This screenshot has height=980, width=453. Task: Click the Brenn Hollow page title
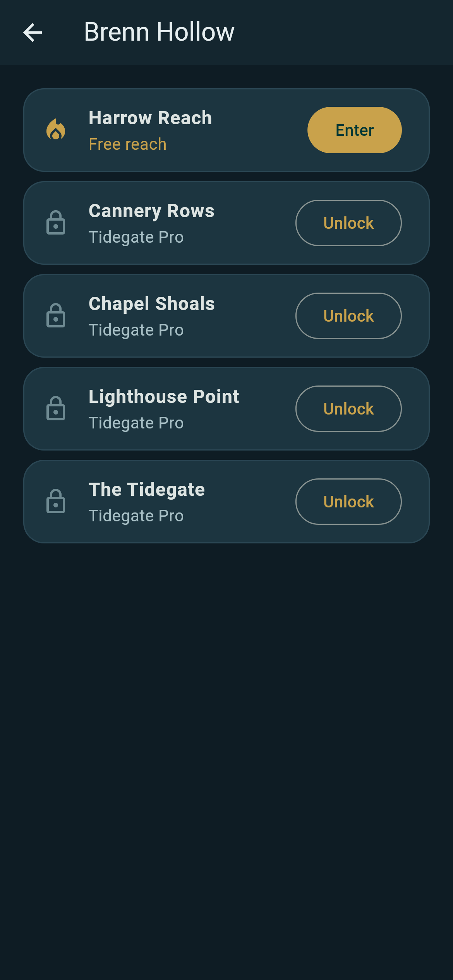tap(159, 32)
